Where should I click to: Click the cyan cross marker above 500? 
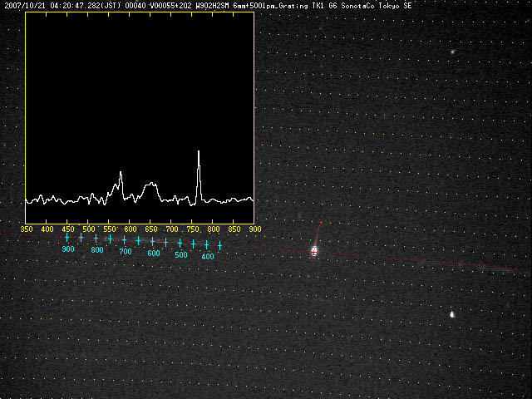tap(180, 244)
